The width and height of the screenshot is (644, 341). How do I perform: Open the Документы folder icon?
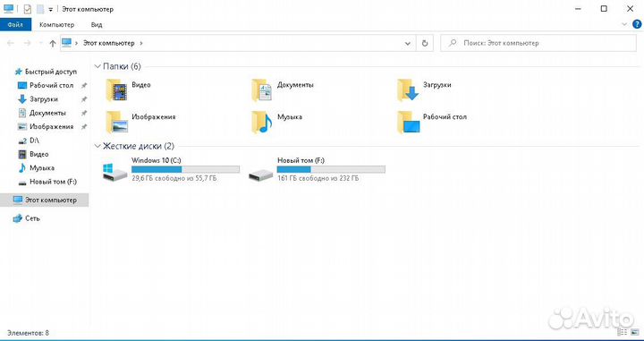pos(262,90)
